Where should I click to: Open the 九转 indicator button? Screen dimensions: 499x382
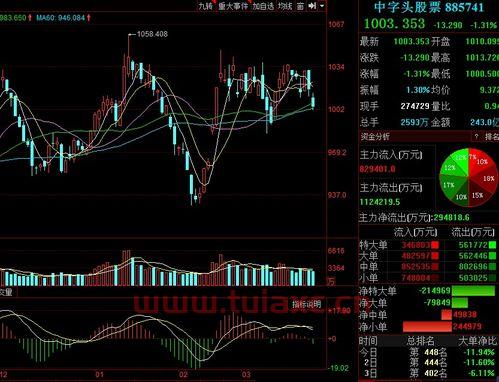[205, 6]
